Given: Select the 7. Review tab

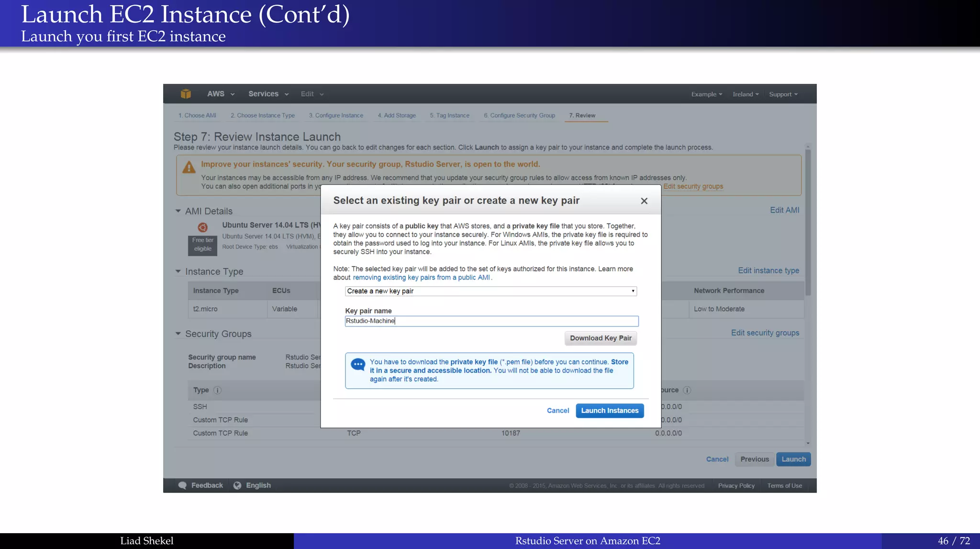Looking at the screenshot, I should [582, 115].
